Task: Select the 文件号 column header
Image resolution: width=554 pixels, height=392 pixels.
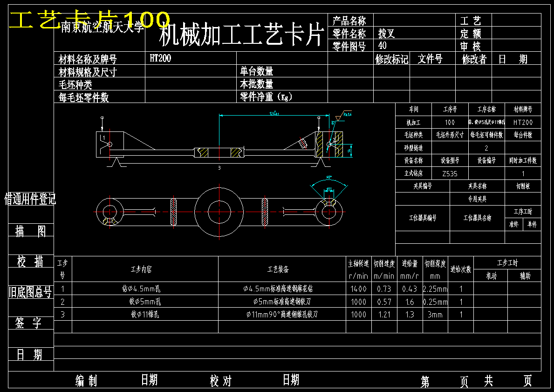Action: tap(430, 59)
